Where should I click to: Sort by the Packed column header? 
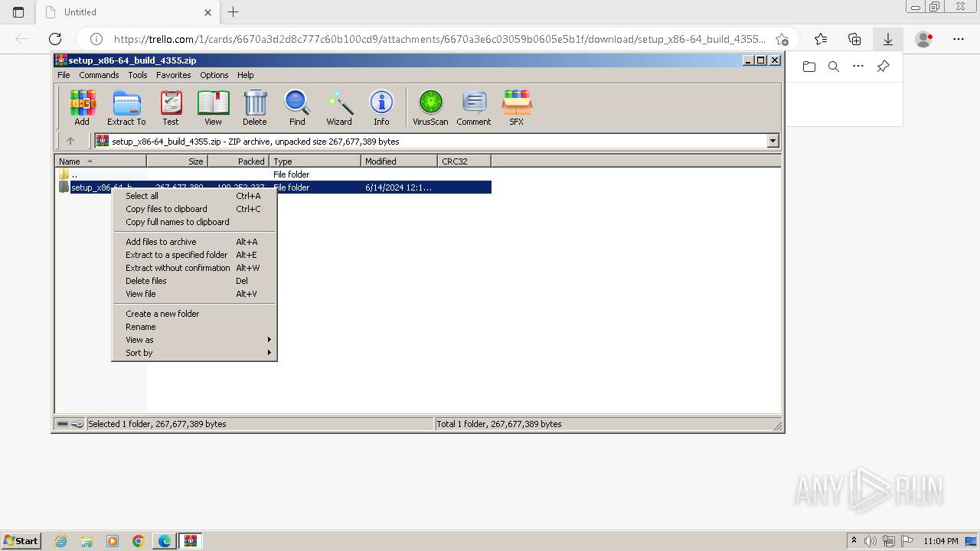click(x=238, y=161)
